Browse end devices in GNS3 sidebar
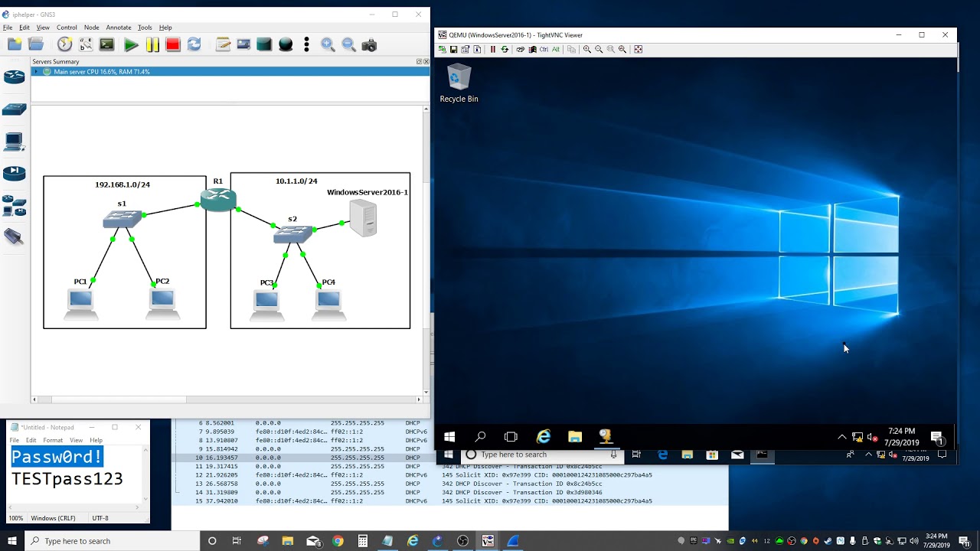Screen dimensions: 980x551 point(14,142)
